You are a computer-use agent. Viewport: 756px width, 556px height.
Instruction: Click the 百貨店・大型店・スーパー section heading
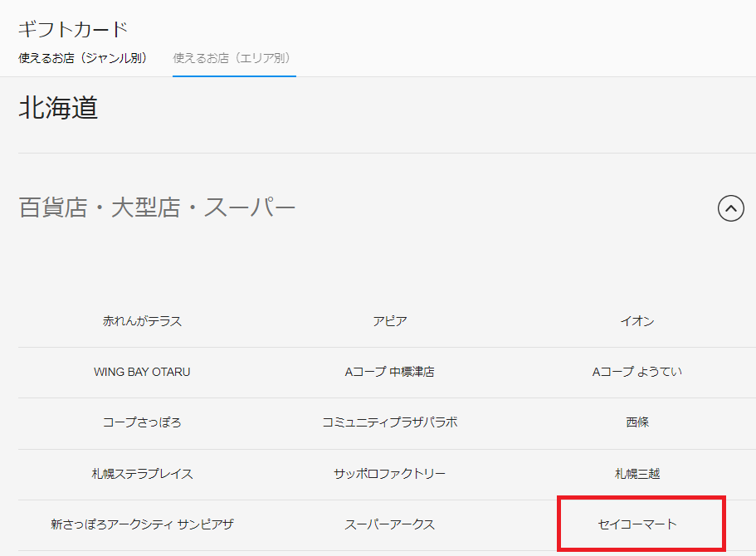click(x=157, y=207)
